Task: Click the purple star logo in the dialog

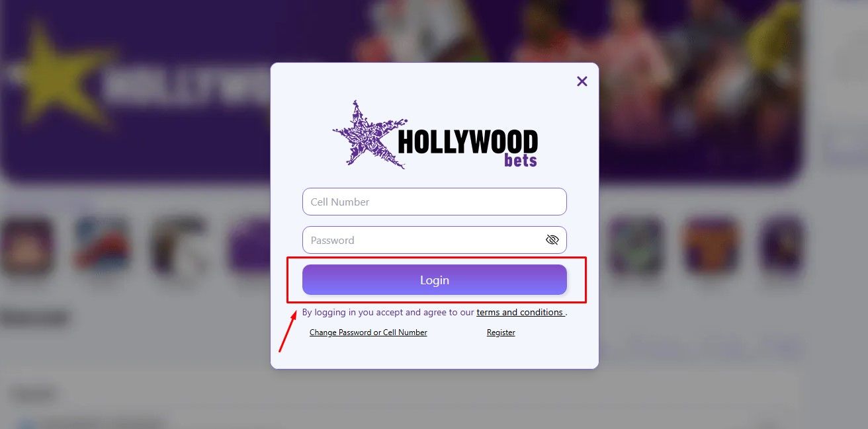Action: (x=368, y=135)
